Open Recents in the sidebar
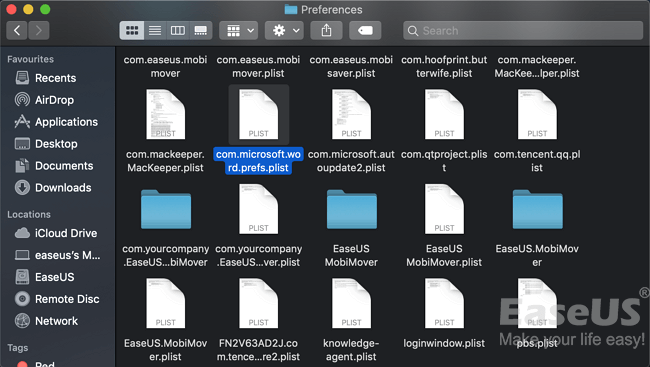The height and width of the screenshot is (367, 650). (57, 78)
